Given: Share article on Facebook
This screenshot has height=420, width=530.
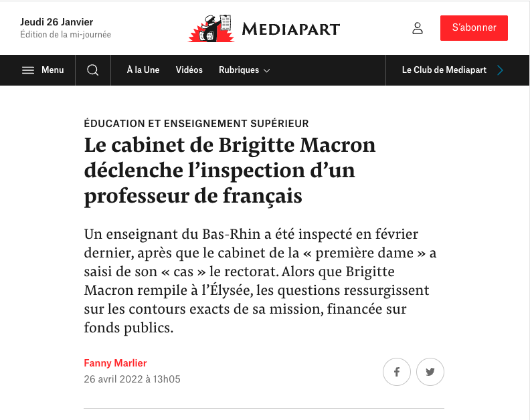Looking at the screenshot, I should coord(396,372).
